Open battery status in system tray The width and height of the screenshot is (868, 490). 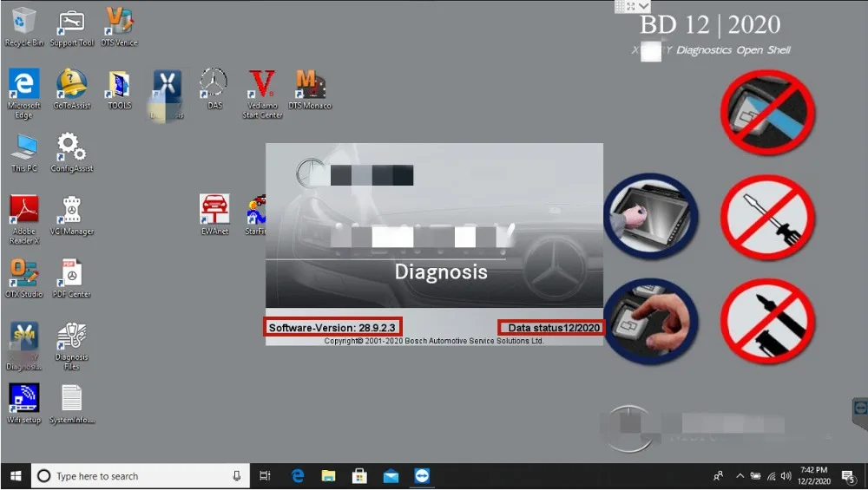pyautogui.click(x=756, y=476)
